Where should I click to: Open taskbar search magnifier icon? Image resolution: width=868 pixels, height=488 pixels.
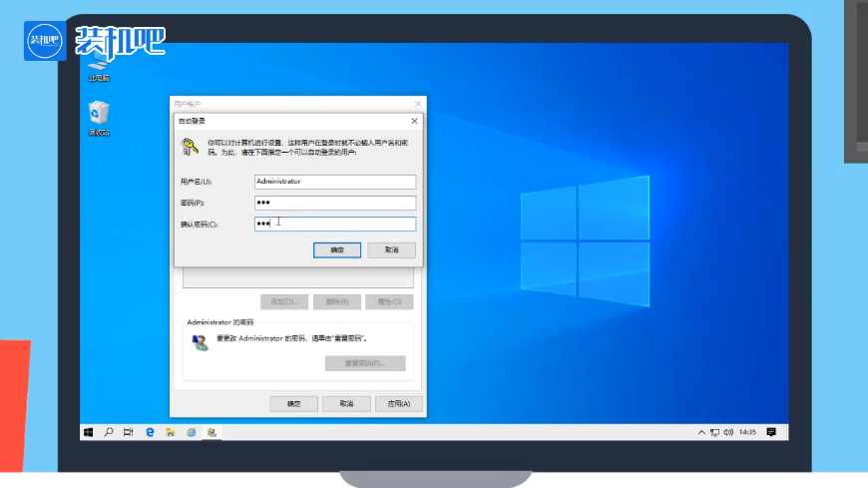[x=108, y=432]
